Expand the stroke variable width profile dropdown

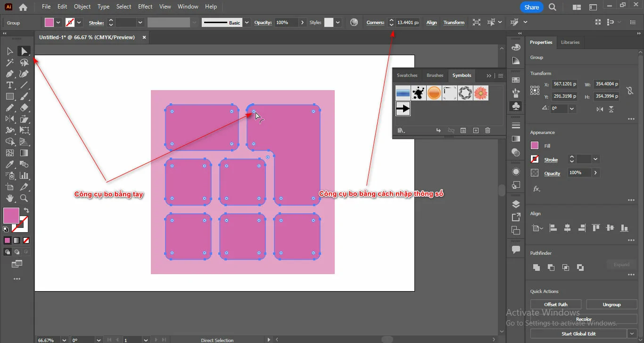point(246,22)
